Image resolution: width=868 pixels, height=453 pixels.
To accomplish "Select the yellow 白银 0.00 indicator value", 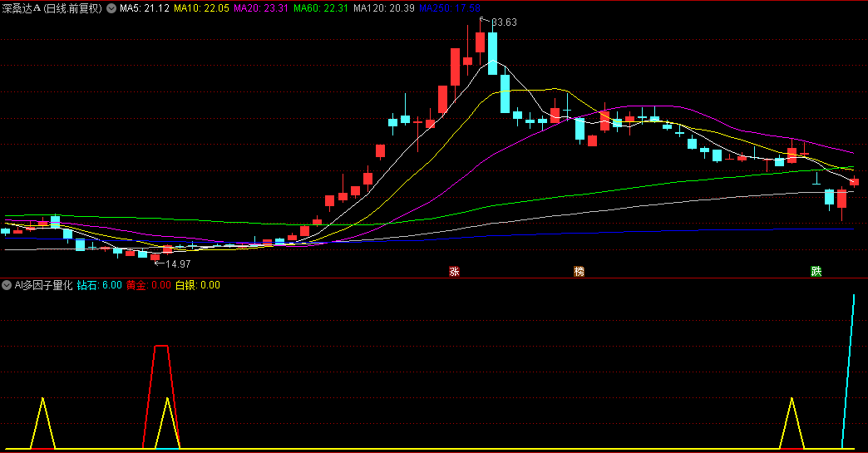I will 197,285.
